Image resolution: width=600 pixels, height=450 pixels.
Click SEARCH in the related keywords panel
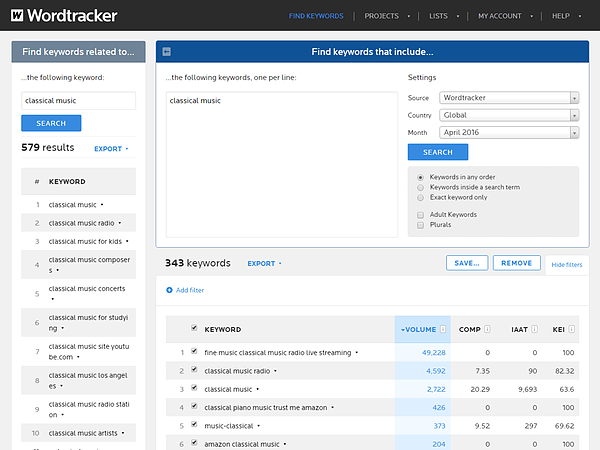click(51, 123)
